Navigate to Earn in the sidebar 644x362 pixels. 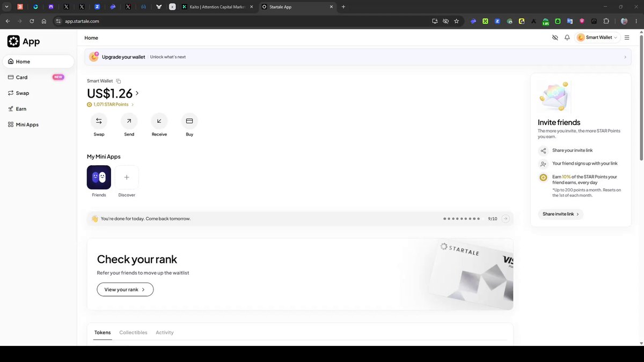[x=38, y=109]
